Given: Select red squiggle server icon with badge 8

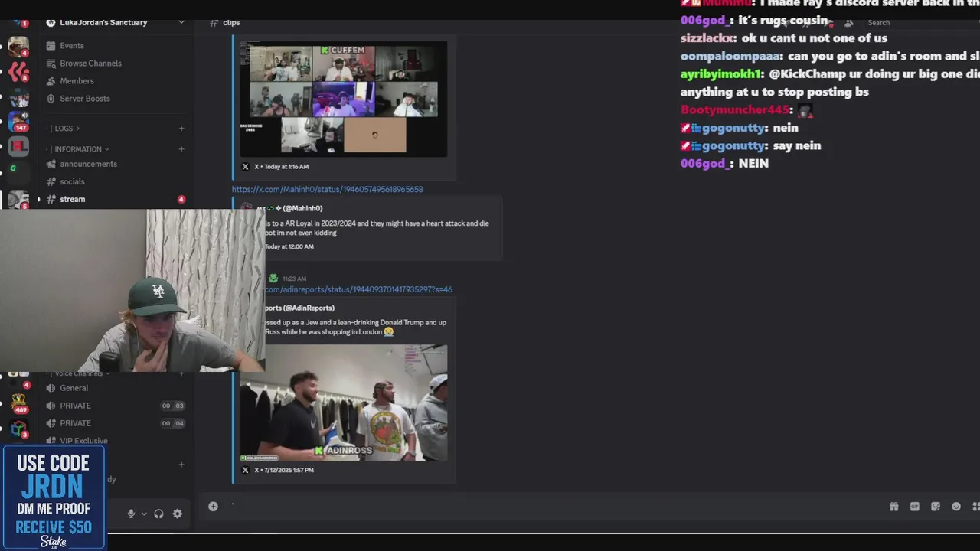Looking at the screenshot, I should pyautogui.click(x=18, y=71).
